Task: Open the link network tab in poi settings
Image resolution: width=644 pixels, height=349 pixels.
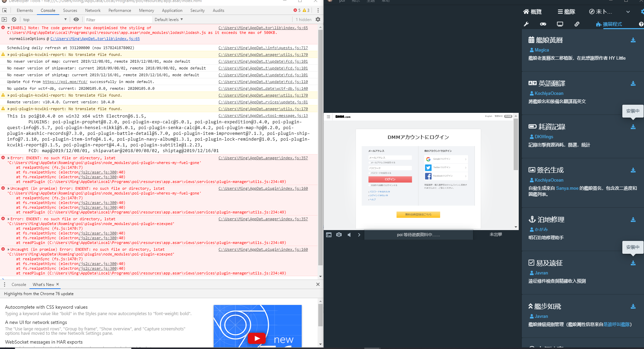Action: pyautogui.click(x=577, y=24)
